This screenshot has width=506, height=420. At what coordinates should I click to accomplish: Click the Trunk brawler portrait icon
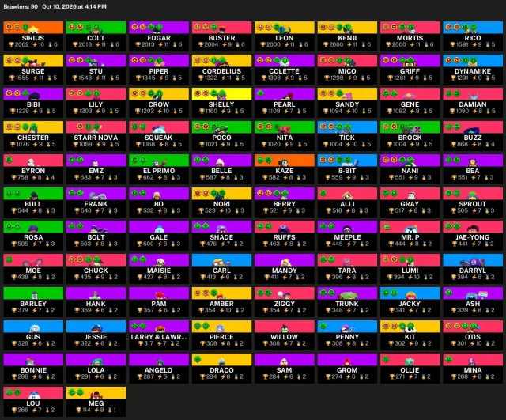pos(348,295)
